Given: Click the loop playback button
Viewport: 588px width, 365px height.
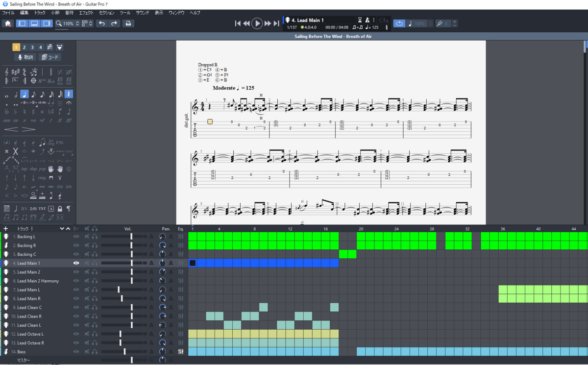Looking at the screenshot, I should [x=399, y=23].
